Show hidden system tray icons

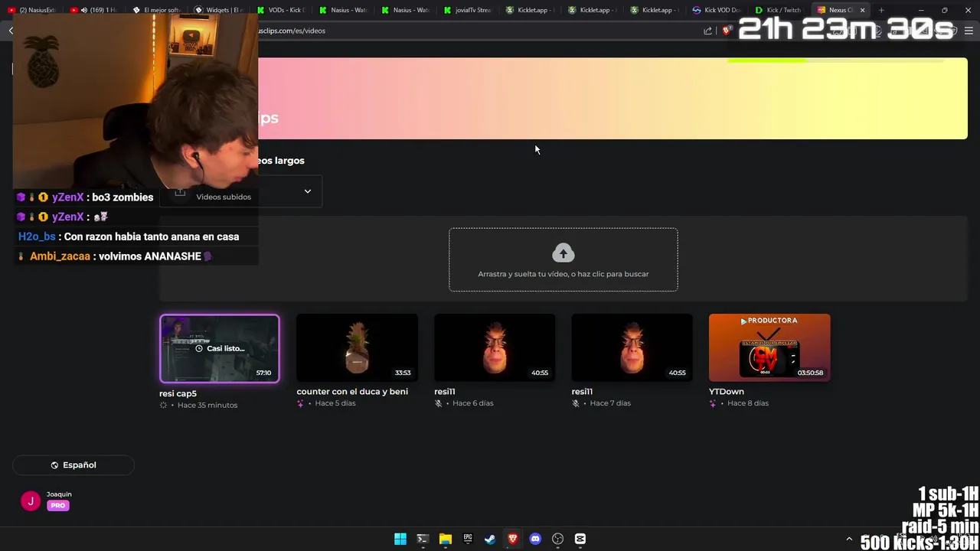click(848, 540)
